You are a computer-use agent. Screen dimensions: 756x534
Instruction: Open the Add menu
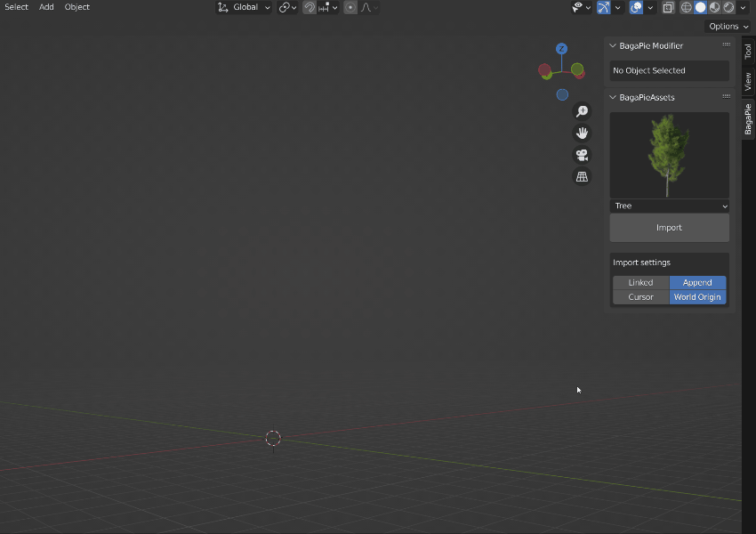pyautogui.click(x=46, y=7)
